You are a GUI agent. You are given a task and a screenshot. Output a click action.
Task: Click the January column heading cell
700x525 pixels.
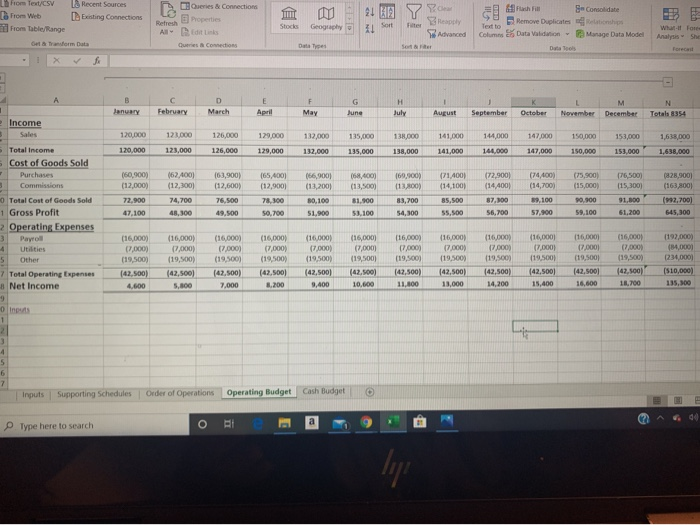pyautogui.click(x=126, y=111)
